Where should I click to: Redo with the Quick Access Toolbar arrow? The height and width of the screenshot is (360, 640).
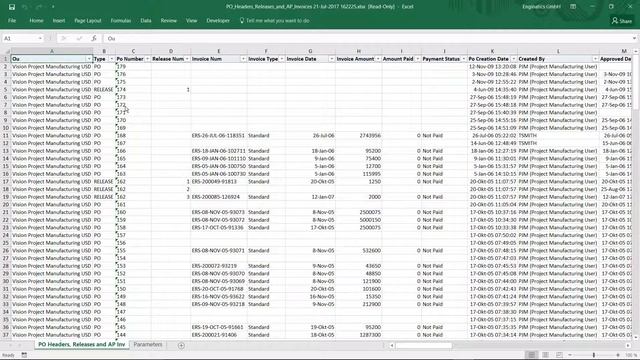tap(39, 7)
